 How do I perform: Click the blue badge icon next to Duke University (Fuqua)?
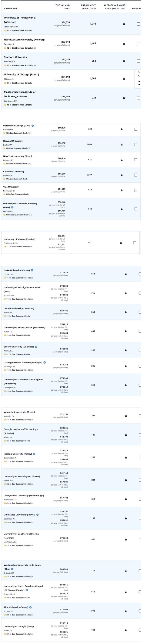(32, 270)
